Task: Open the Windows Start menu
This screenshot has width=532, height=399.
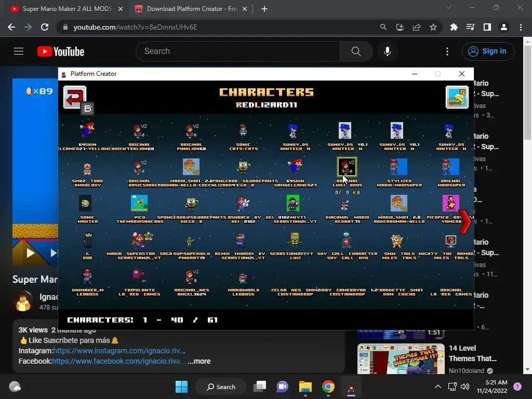Action: 181,387
